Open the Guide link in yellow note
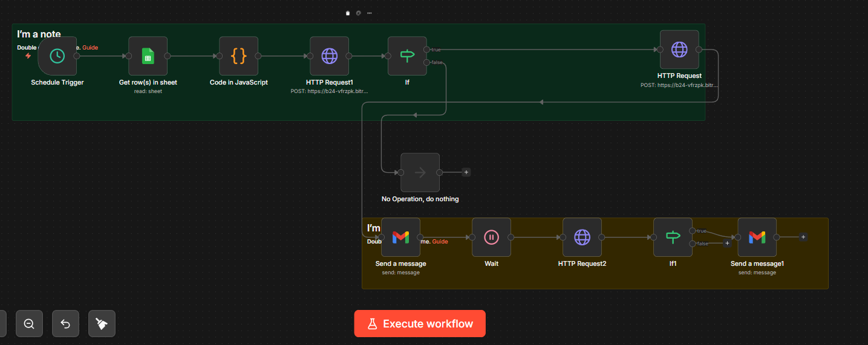868x345 pixels. 440,242
